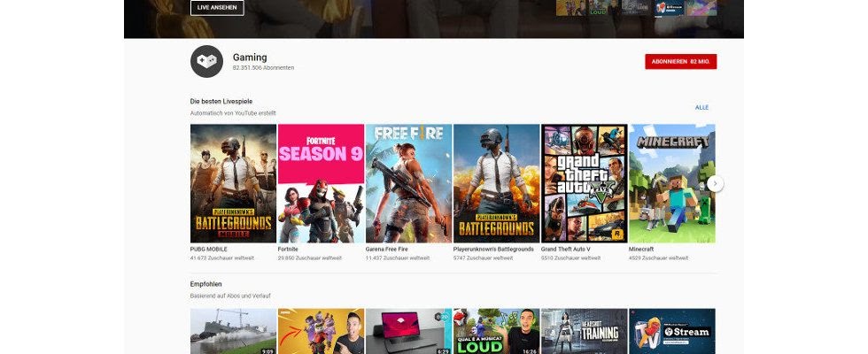
Task: Click the 5510 Zuschauer weltweit viewer count
Action: [x=570, y=258]
